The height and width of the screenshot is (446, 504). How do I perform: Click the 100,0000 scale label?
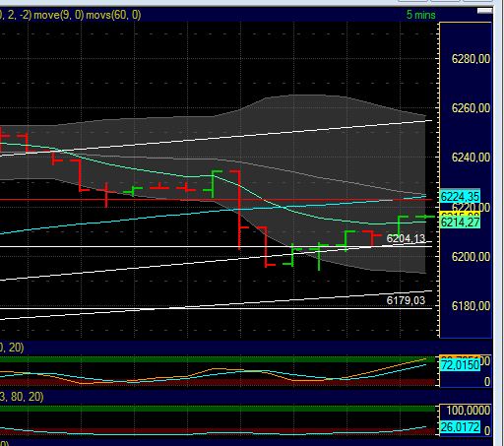469,411
